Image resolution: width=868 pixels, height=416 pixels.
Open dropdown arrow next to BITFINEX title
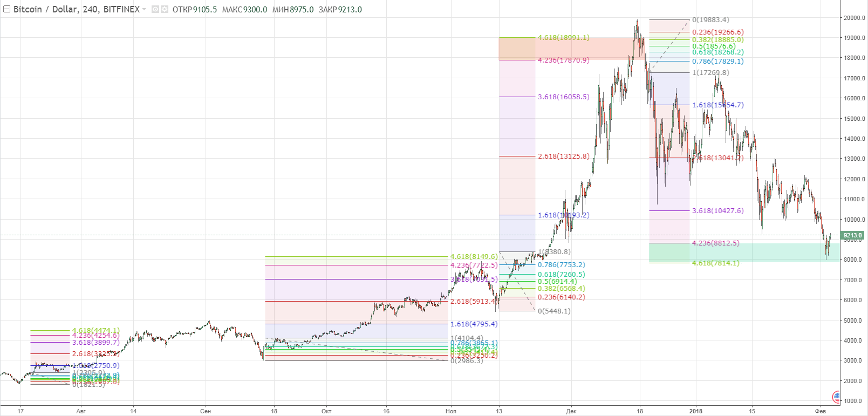click(144, 10)
